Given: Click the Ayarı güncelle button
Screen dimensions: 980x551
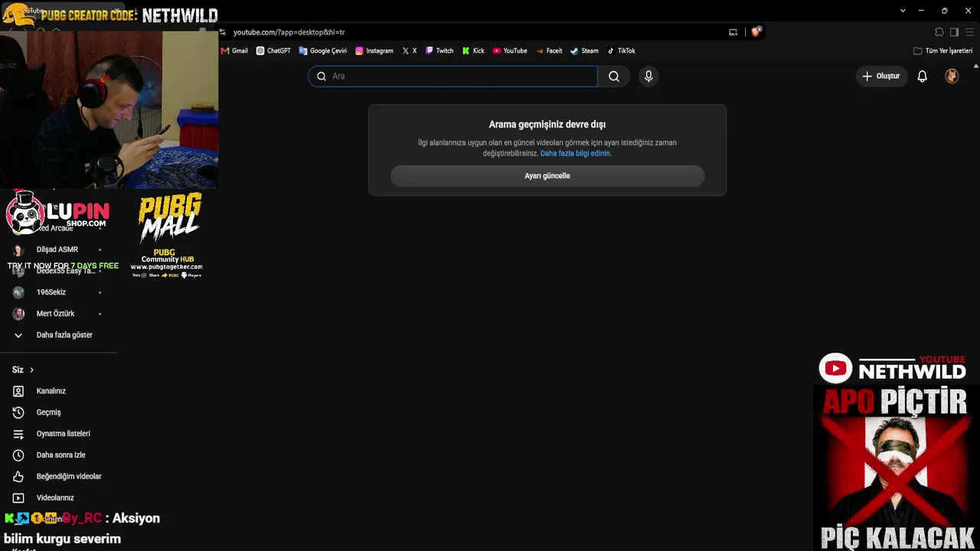Looking at the screenshot, I should (547, 176).
